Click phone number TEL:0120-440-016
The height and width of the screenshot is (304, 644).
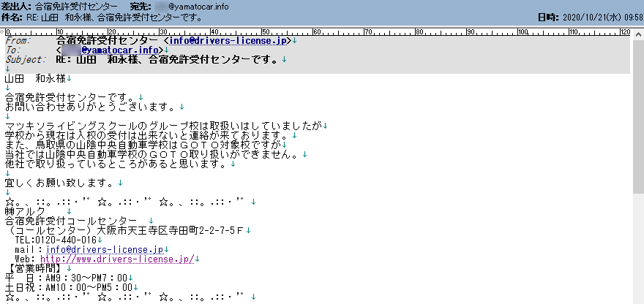56,240
